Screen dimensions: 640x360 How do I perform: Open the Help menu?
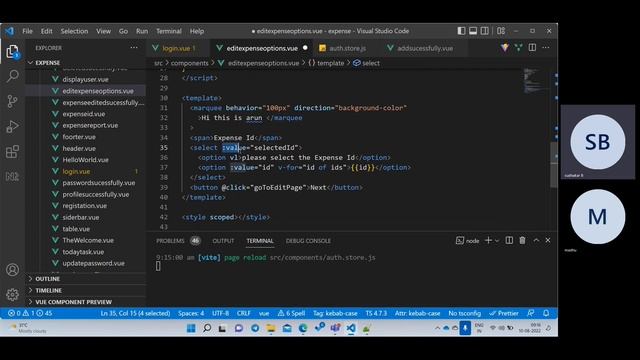tap(197, 31)
